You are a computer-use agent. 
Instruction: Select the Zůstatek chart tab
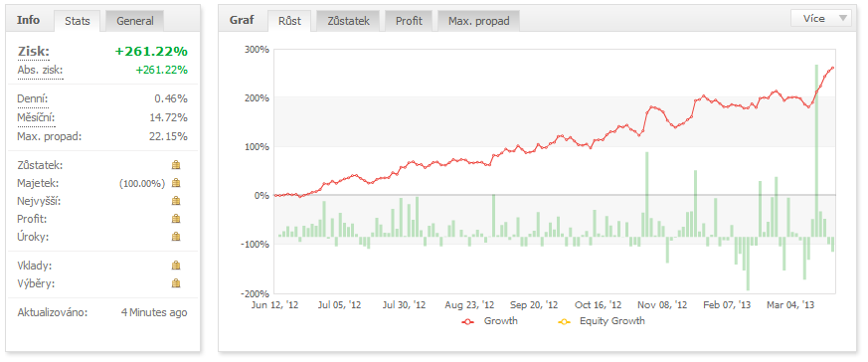(x=348, y=21)
